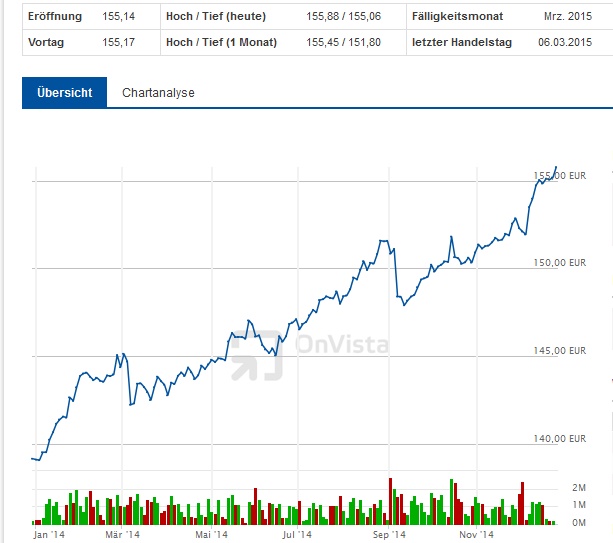Click the 155,00 EUR price label

[x=562, y=175]
